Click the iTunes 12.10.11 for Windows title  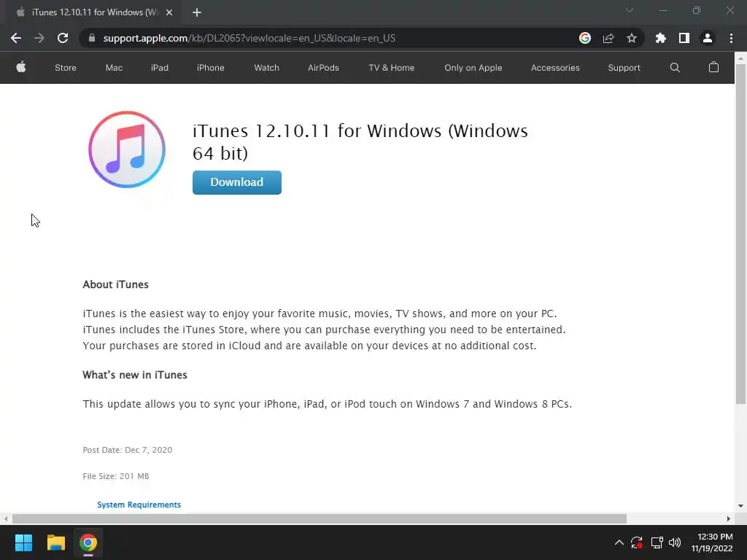coord(360,142)
